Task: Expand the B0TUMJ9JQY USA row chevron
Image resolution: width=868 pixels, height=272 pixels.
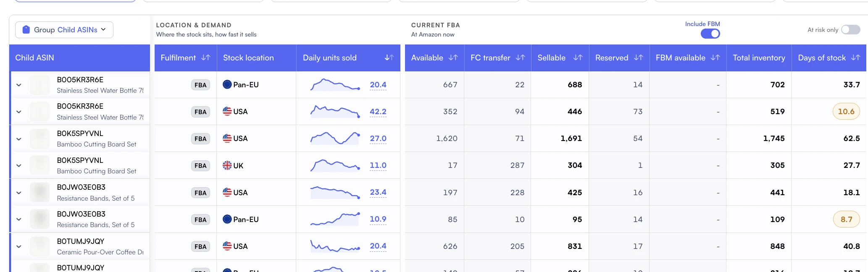Action: [x=19, y=246]
